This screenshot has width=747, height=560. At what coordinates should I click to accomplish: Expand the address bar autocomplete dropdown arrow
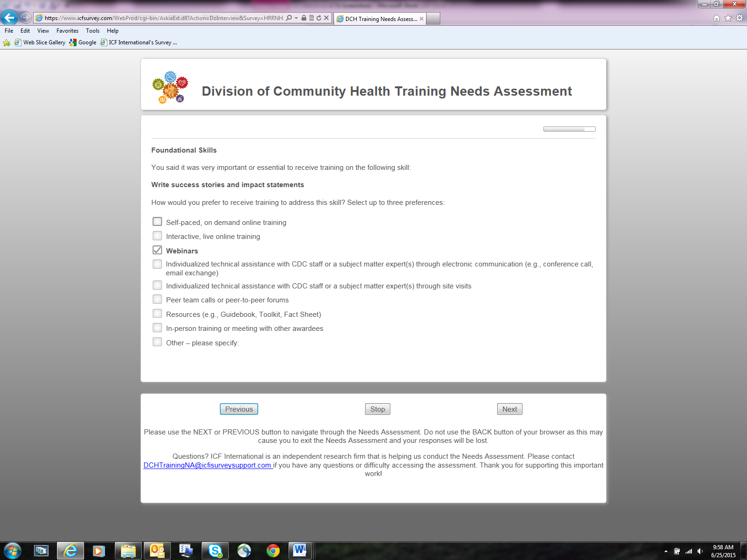click(x=296, y=18)
